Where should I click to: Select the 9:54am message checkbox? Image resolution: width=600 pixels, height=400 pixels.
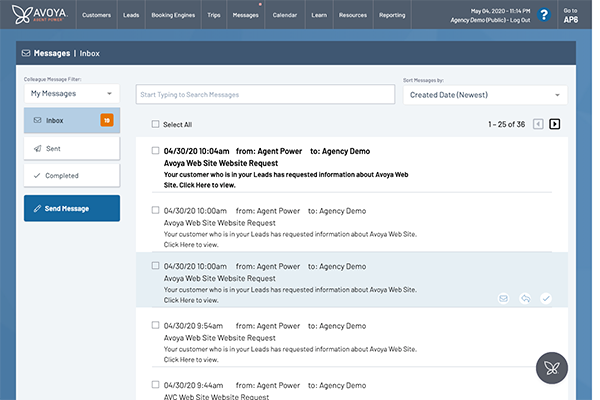(155, 324)
